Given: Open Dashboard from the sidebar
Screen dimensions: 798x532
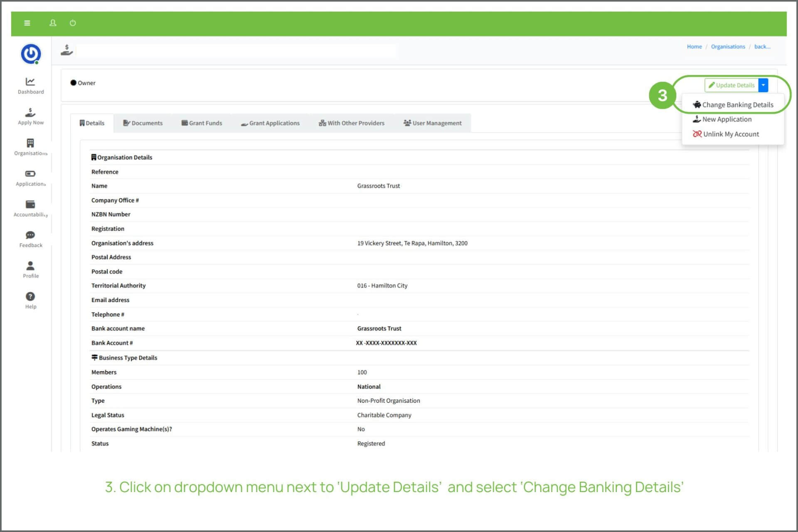Looking at the screenshot, I should pyautogui.click(x=30, y=86).
